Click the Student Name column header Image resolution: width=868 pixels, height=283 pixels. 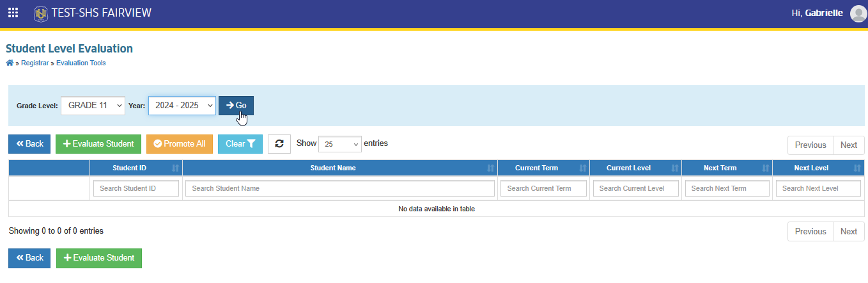[x=340, y=168]
